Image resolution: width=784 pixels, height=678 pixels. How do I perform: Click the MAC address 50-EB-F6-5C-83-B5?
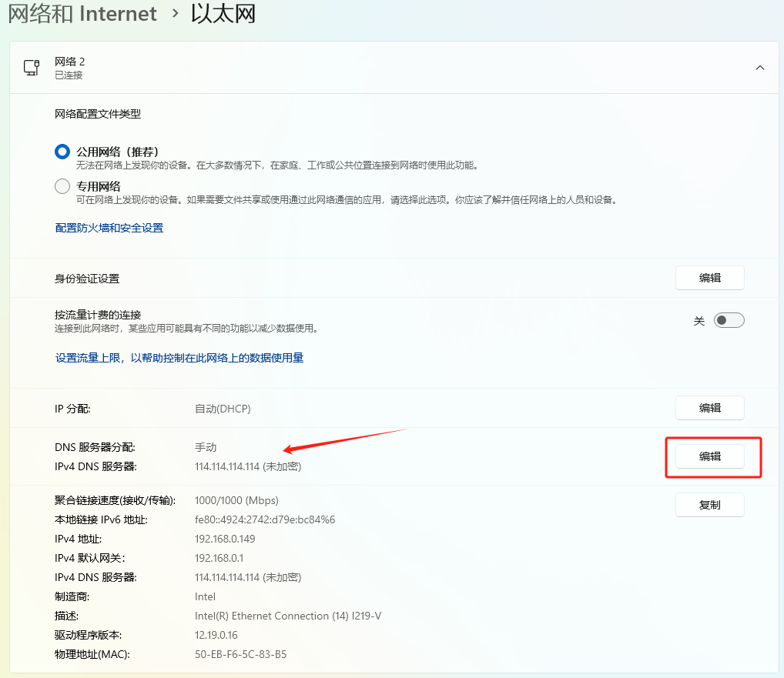click(x=240, y=654)
